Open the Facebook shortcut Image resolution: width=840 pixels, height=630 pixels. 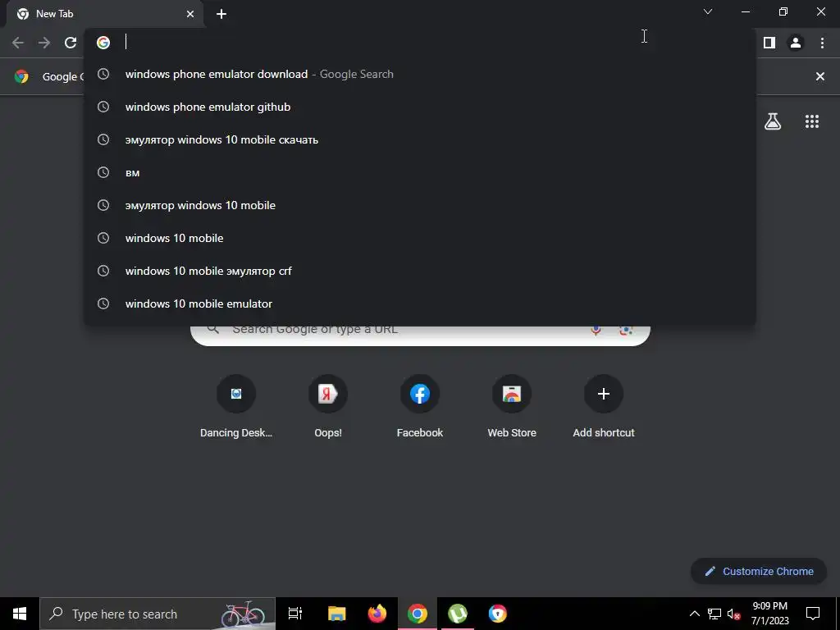[x=420, y=407]
